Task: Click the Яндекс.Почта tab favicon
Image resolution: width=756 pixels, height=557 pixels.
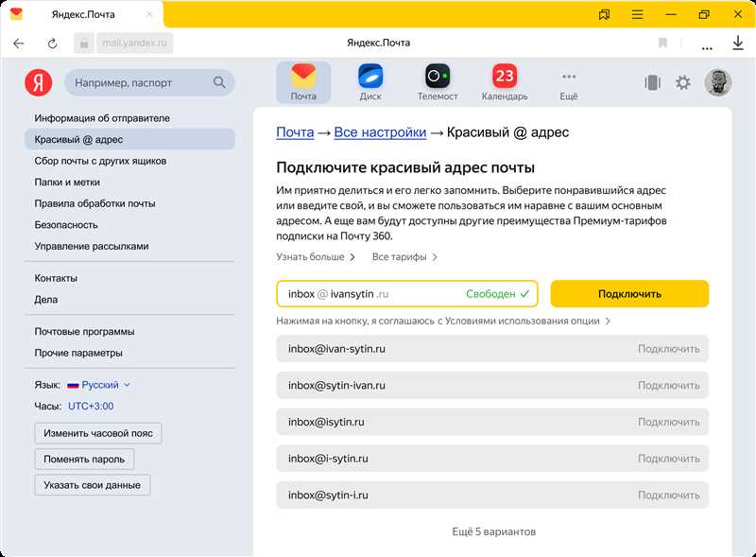Action: 16,14
